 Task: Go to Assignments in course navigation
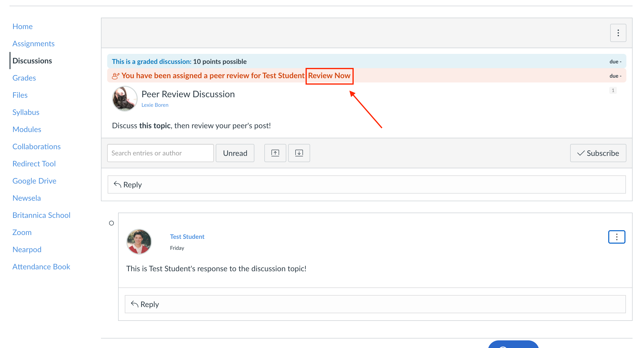pyautogui.click(x=34, y=44)
